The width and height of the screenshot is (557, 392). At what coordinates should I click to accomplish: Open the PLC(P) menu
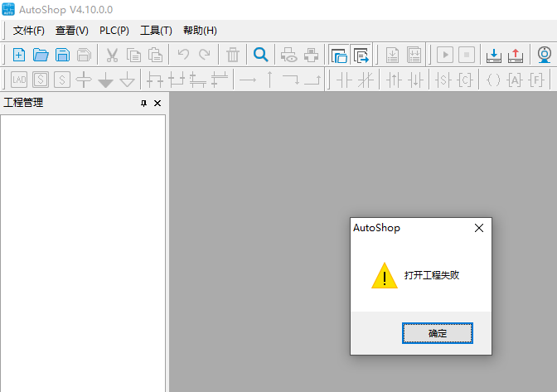pos(114,31)
